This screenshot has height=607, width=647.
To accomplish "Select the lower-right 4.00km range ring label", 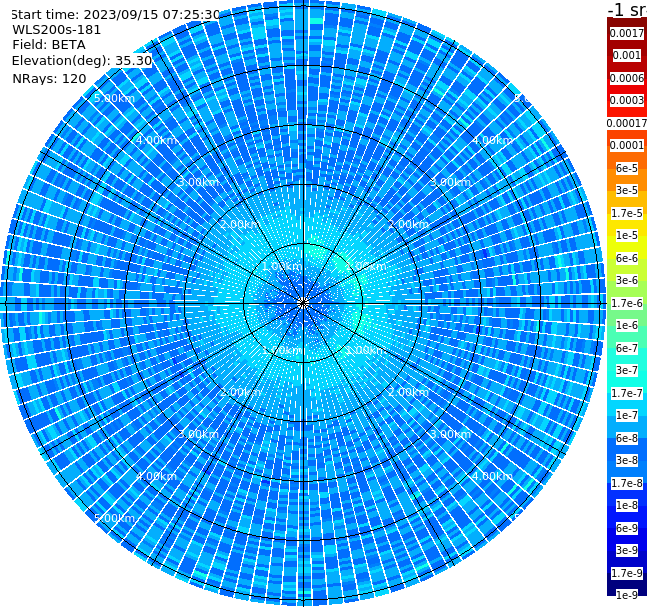I will coord(492,476).
